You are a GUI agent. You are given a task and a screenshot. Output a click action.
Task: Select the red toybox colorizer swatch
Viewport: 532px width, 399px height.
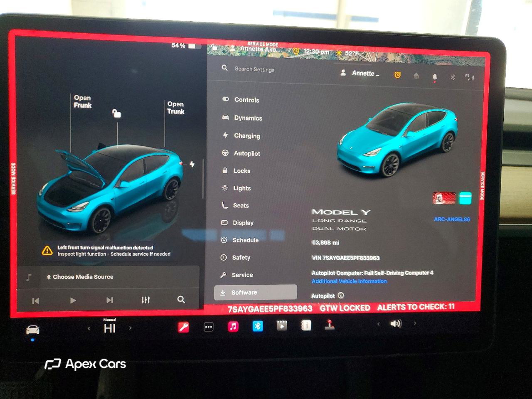coord(444,198)
